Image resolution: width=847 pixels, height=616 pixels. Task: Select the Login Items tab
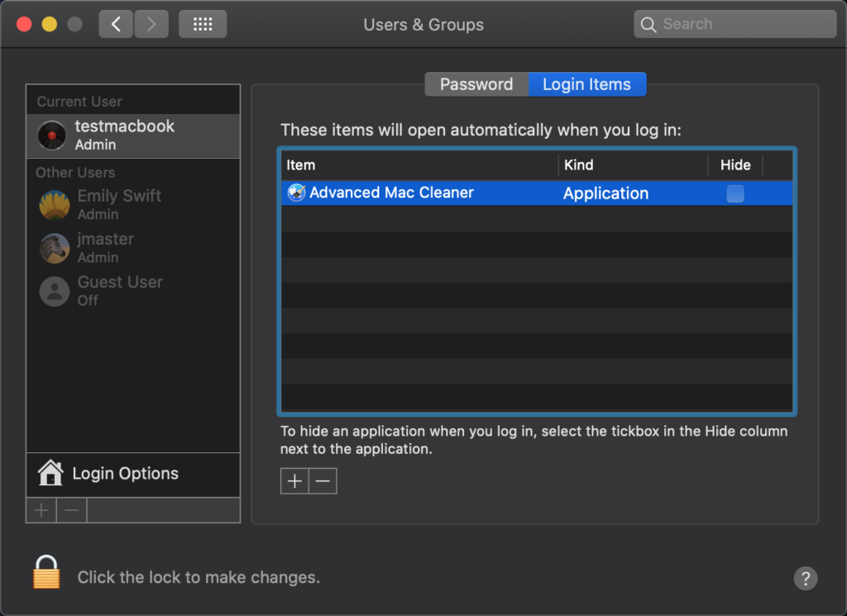pos(586,84)
